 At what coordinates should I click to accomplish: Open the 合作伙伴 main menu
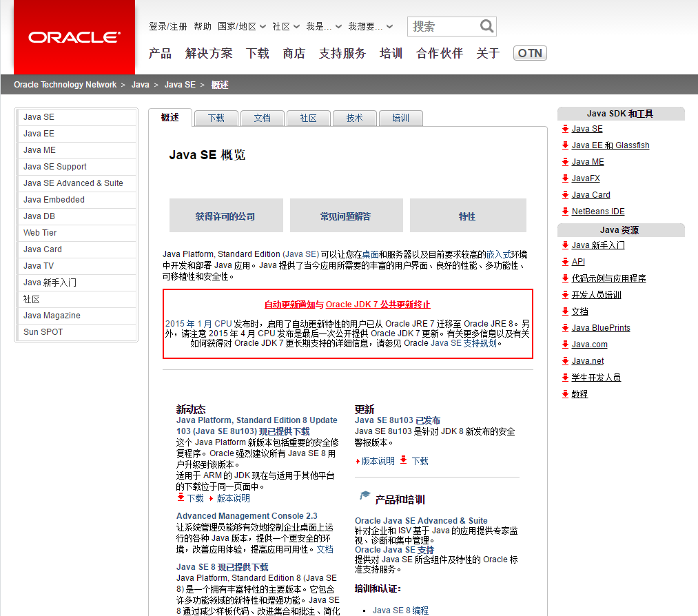[440, 54]
